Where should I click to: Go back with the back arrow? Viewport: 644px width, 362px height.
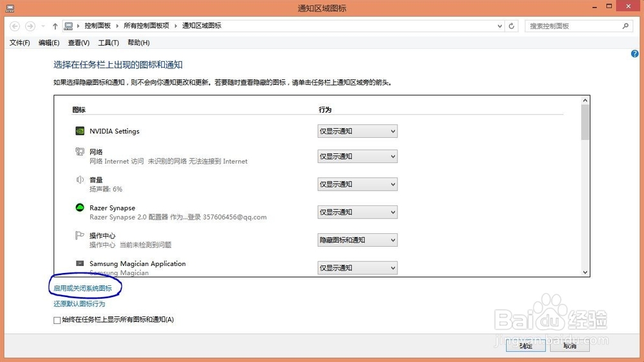click(x=15, y=26)
